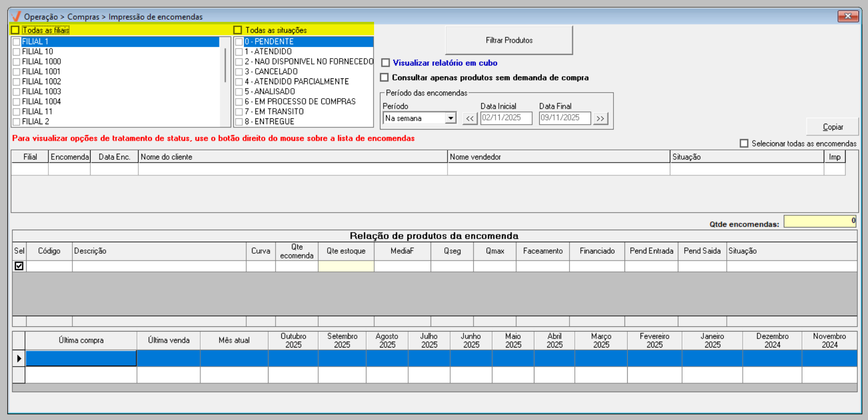The width and height of the screenshot is (868, 420).
Task: Enable Todas as filiais checkbox
Action: pyautogui.click(x=15, y=30)
